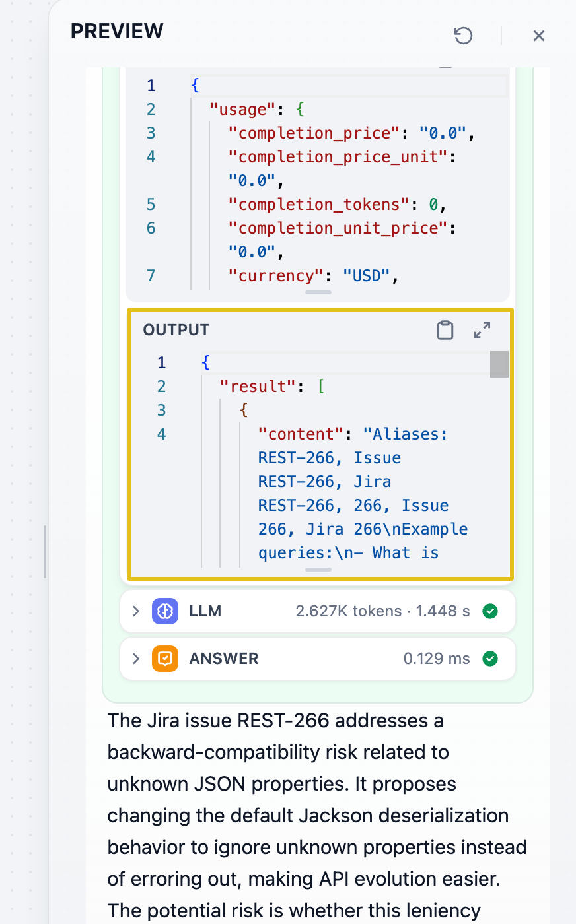Click the ANSWER node icon
This screenshot has width=576, height=924.
tap(165, 659)
